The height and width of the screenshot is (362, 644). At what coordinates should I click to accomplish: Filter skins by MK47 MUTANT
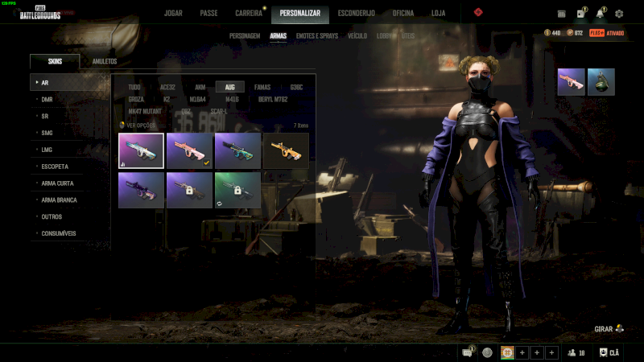click(x=145, y=111)
